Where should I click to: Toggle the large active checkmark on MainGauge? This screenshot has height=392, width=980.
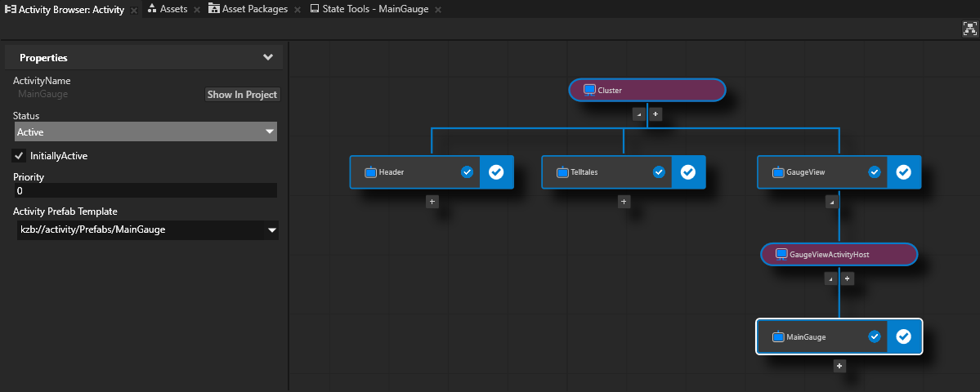[x=903, y=336]
